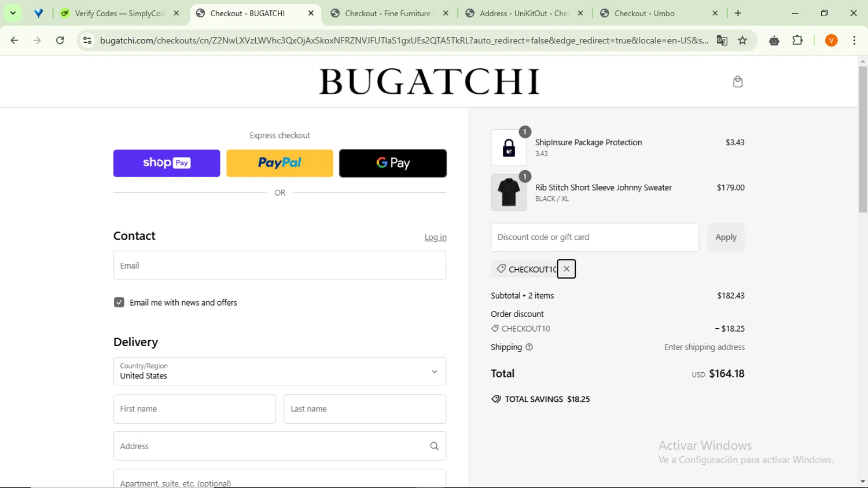Image resolution: width=868 pixels, height=488 pixels.
Task: Click the browser address bar URL
Action: click(x=404, y=41)
